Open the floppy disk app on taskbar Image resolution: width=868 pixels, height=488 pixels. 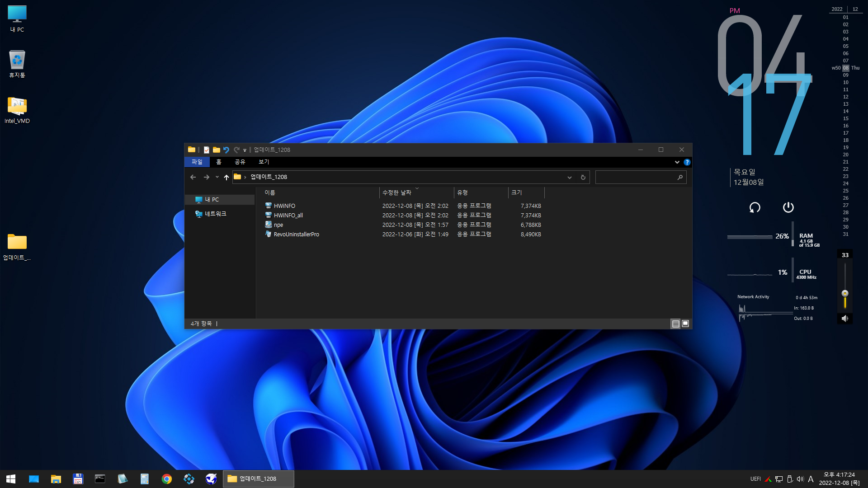point(78,479)
